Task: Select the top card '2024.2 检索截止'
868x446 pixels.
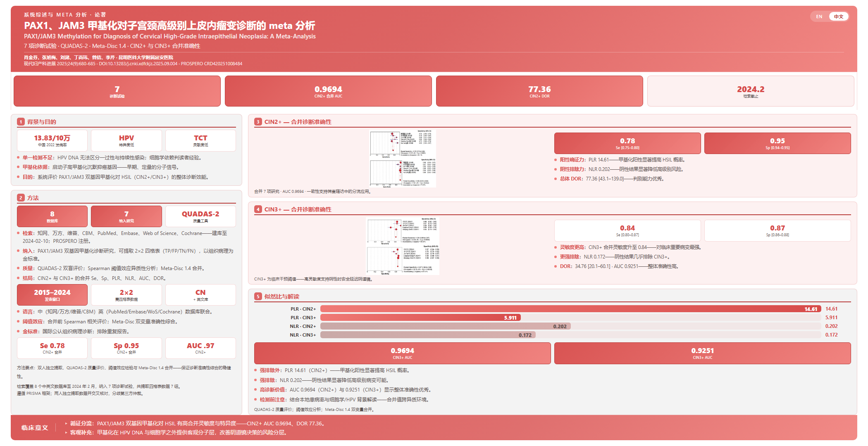Action: (751, 91)
